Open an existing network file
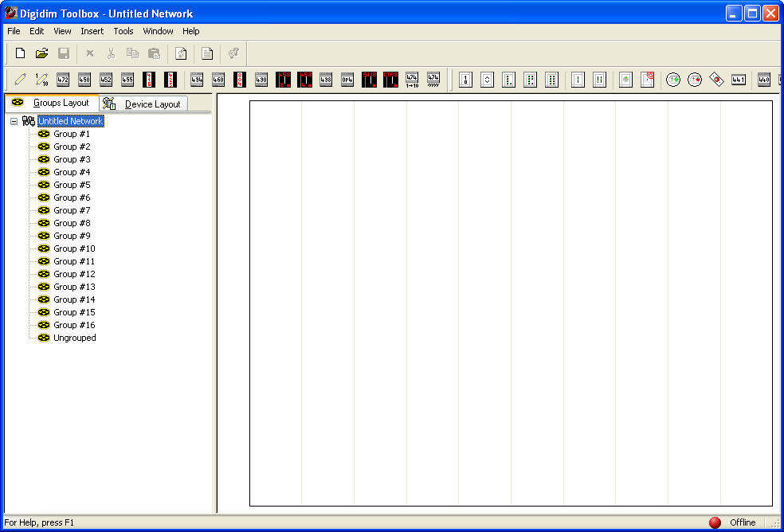784x532 pixels. (x=42, y=53)
